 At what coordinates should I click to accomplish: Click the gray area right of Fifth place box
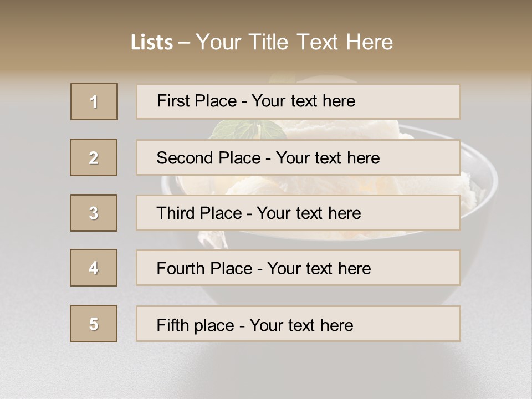click(x=496, y=324)
